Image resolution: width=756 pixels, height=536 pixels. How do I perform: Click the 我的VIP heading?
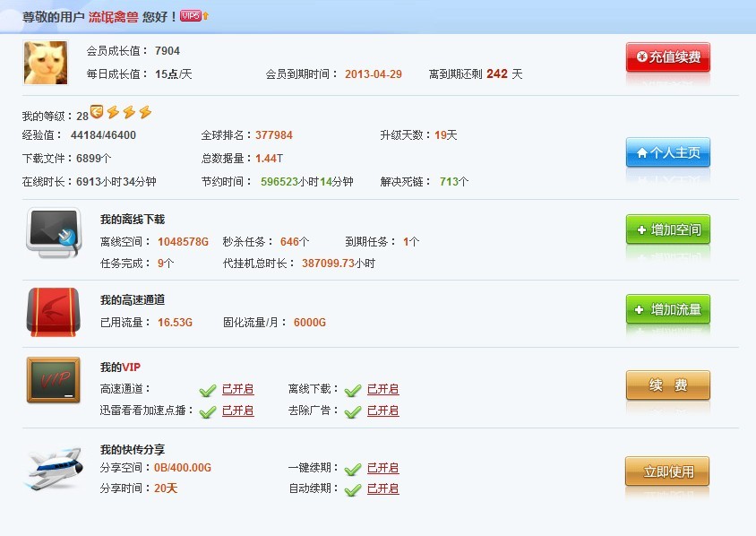(x=121, y=367)
